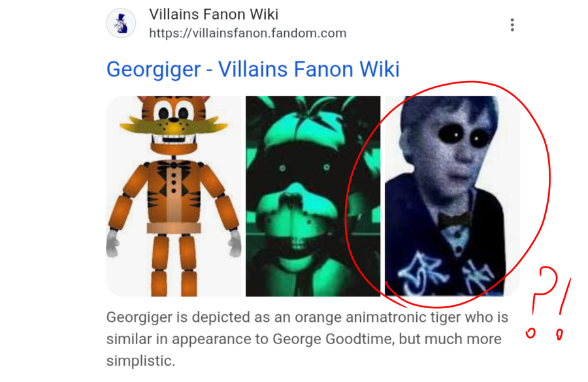Click the Villains Fanon Wiki favicon
This screenshot has width=588, height=382.
point(121,24)
